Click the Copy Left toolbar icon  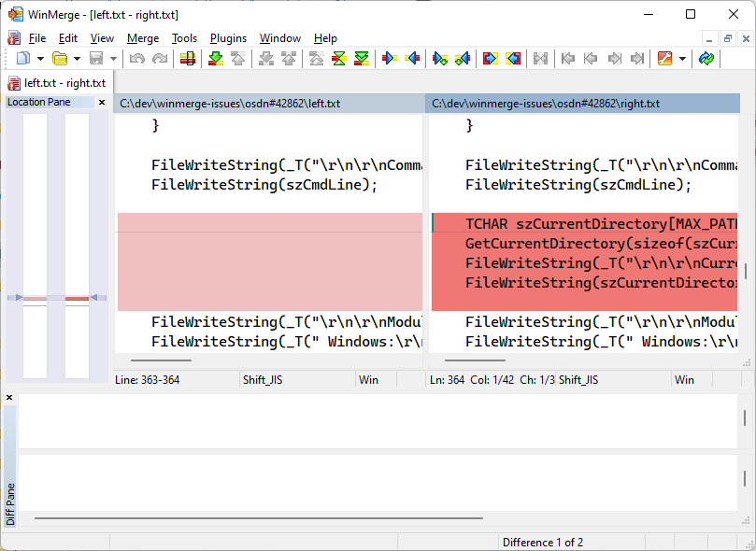coord(412,59)
